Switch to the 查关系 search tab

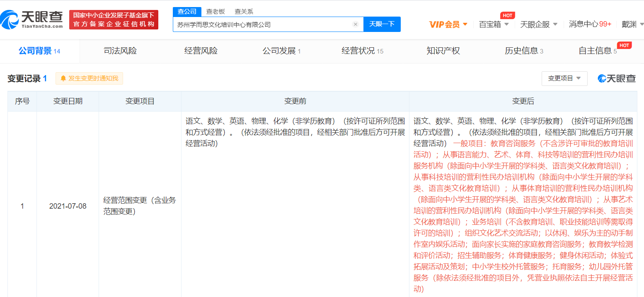[244, 12]
